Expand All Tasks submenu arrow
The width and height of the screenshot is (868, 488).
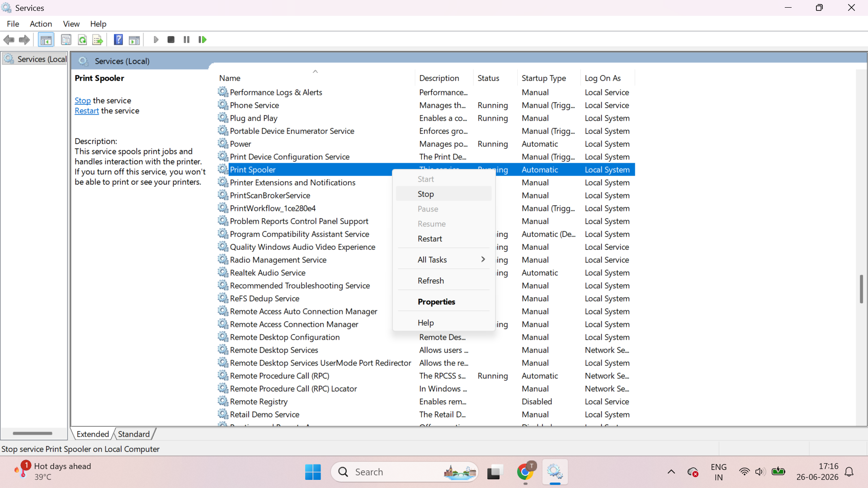click(x=483, y=259)
